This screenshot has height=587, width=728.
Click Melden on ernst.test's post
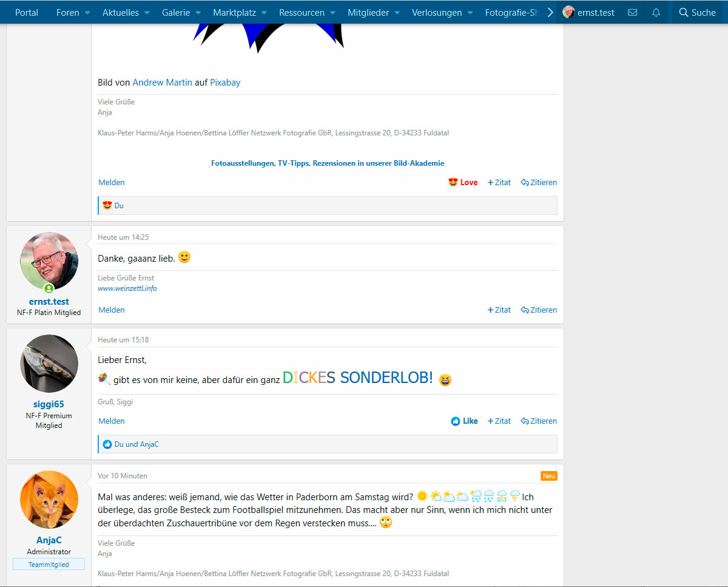tap(112, 310)
